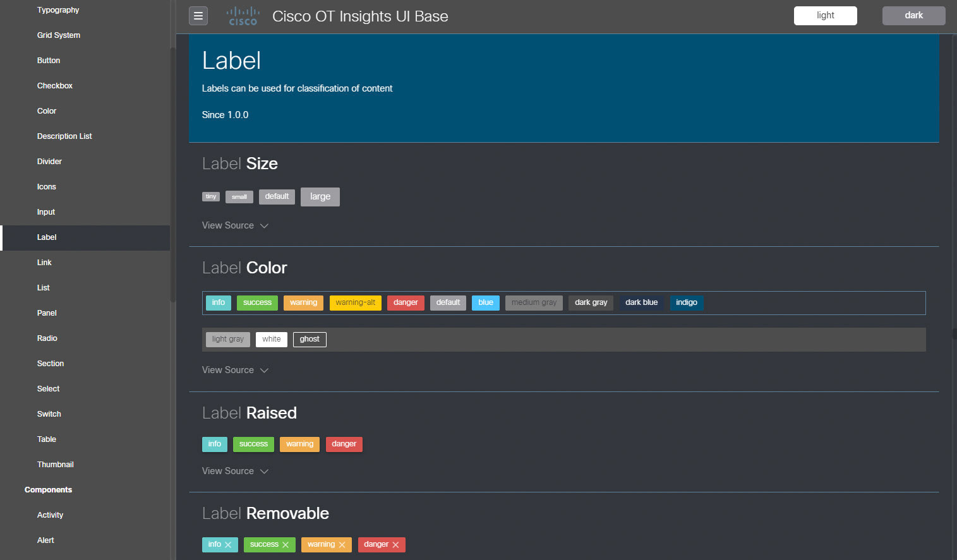Expand View Source under Label Color

pos(235,370)
